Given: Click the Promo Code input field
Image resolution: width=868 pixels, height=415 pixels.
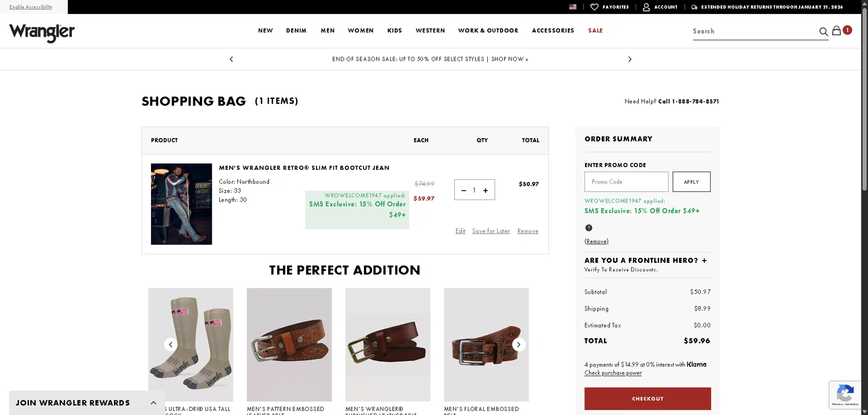Looking at the screenshot, I should pos(626,181).
